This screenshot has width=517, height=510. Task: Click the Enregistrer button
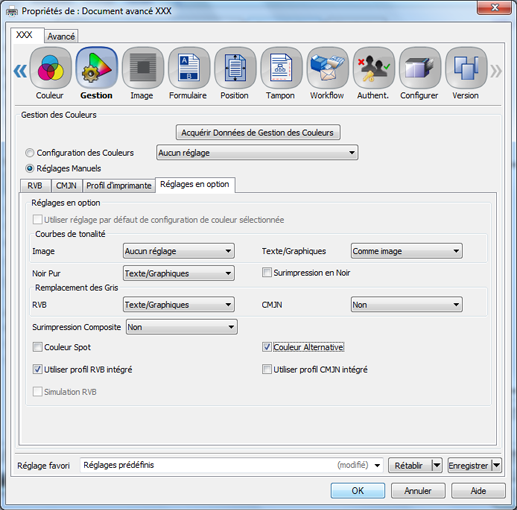tap(469, 465)
